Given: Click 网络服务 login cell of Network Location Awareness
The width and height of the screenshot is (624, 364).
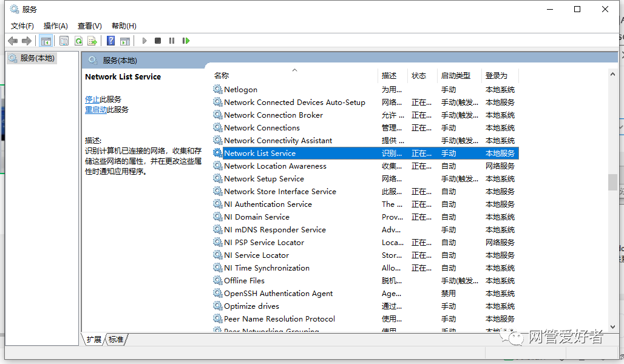Looking at the screenshot, I should point(500,166).
